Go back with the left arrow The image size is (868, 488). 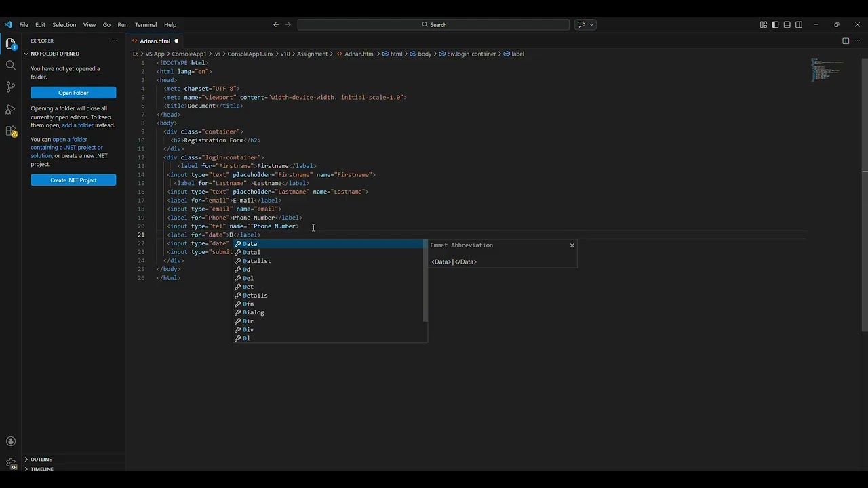tap(276, 24)
